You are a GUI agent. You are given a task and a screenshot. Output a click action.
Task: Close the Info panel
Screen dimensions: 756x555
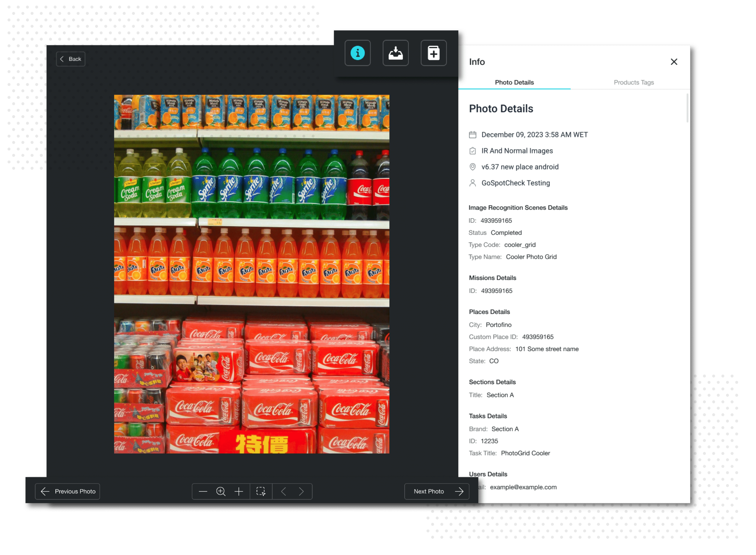point(674,62)
